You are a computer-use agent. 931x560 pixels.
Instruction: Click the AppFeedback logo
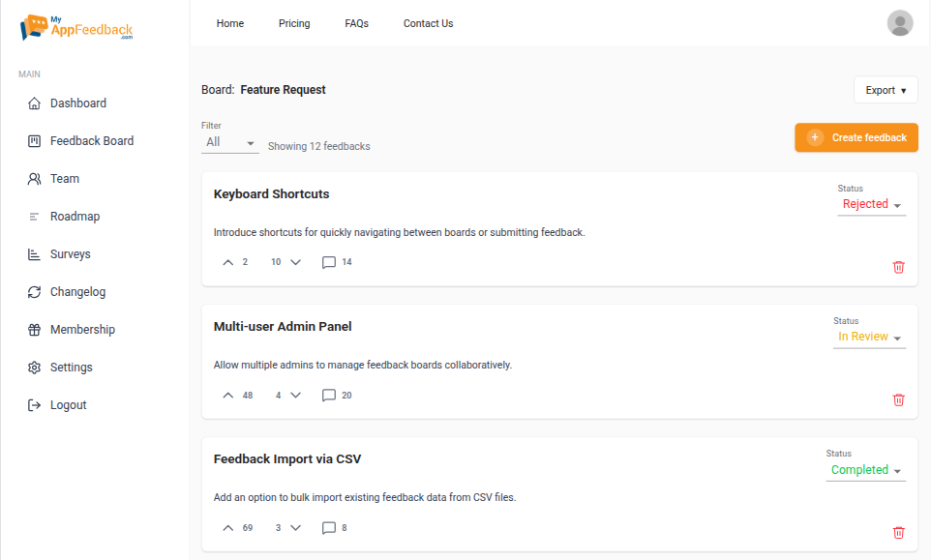(x=75, y=28)
